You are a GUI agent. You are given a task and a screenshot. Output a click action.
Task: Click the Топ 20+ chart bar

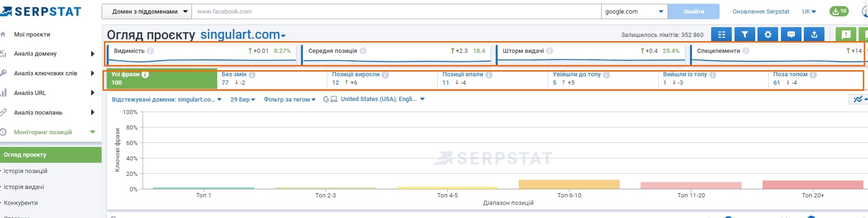pos(813,185)
